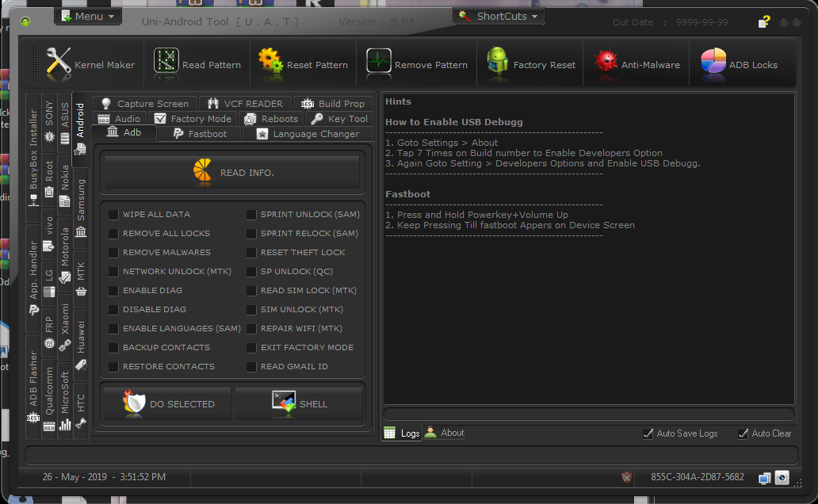Click the screen capture icon in status bar

coord(782,477)
